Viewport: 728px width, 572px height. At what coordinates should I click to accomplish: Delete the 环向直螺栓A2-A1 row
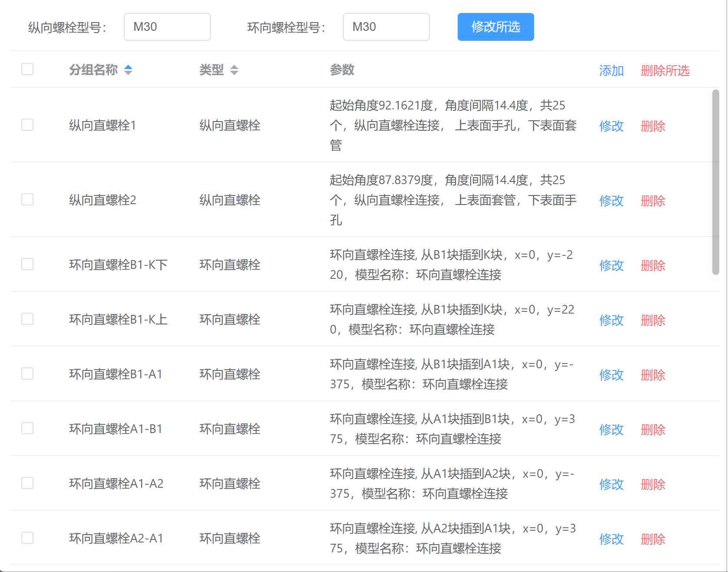pyautogui.click(x=653, y=539)
